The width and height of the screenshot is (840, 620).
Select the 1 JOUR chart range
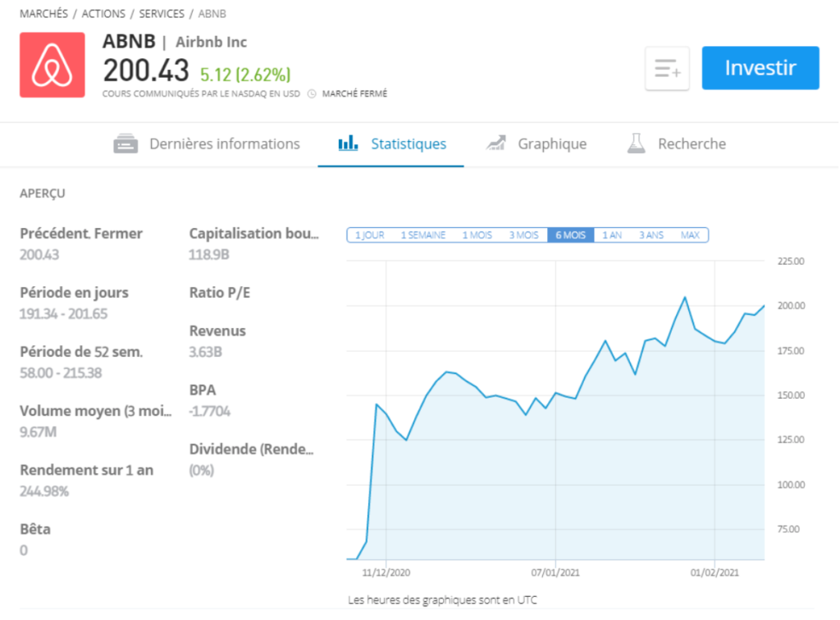(x=370, y=235)
